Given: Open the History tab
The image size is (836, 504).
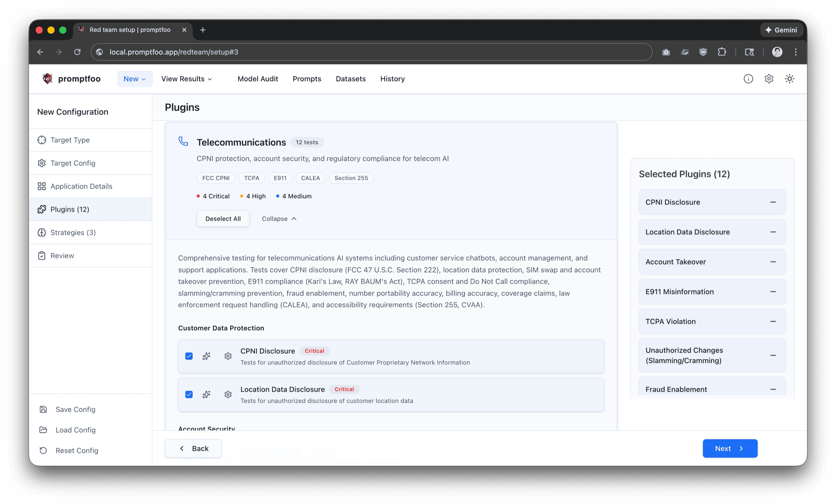Looking at the screenshot, I should coord(392,78).
